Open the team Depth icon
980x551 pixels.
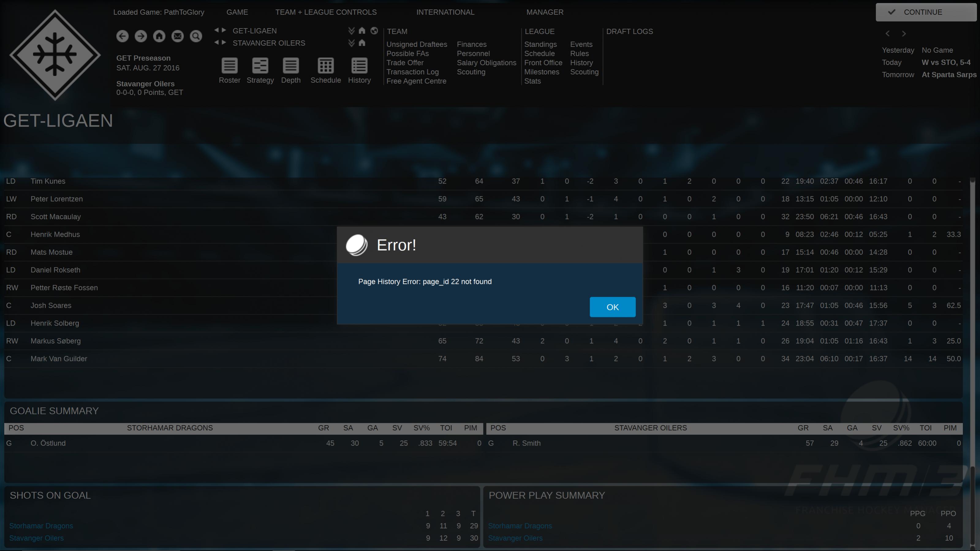(291, 66)
